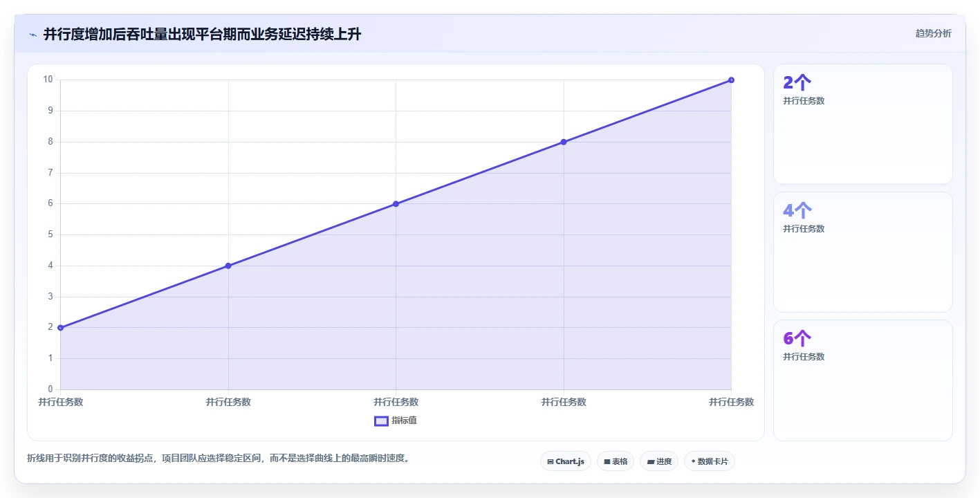Screen dimensions: 980x498
Task: Open the 6个 并行任务数 card
Action: coord(863,380)
